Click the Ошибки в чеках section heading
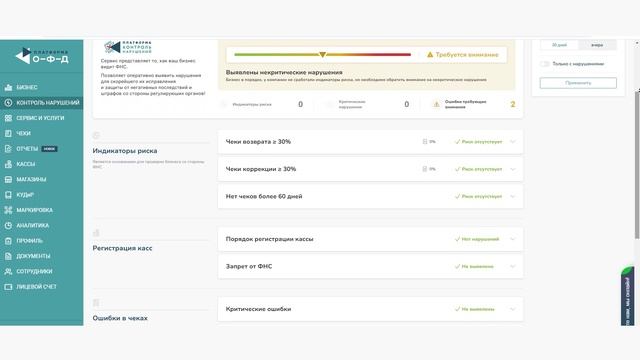The image size is (640, 360). click(x=120, y=318)
